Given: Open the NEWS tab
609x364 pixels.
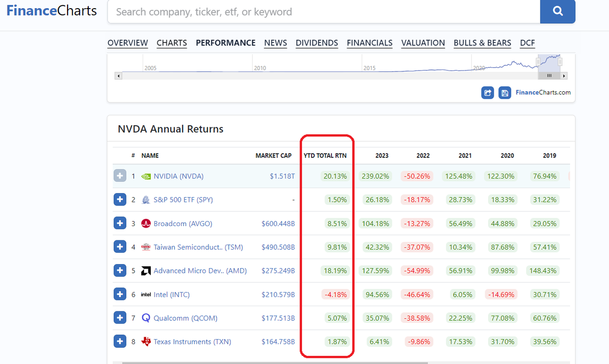Looking at the screenshot, I should [x=276, y=43].
